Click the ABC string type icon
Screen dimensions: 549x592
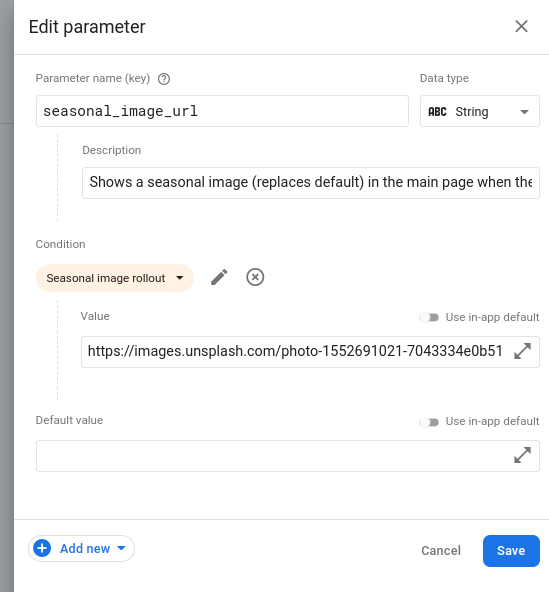437,112
